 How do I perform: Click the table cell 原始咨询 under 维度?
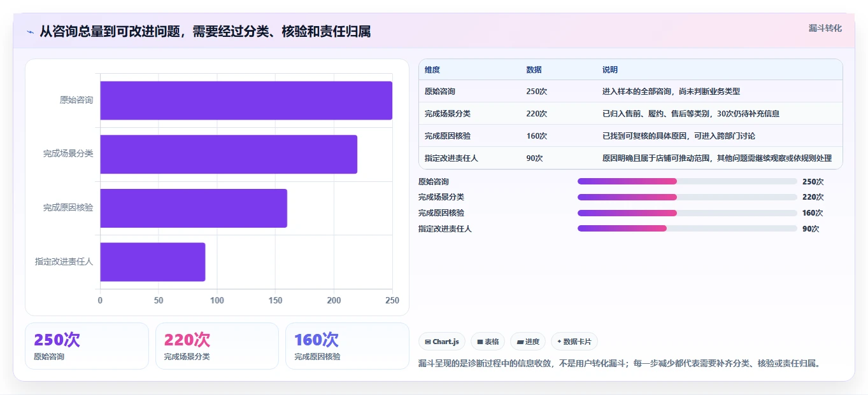click(x=440, y=92)
